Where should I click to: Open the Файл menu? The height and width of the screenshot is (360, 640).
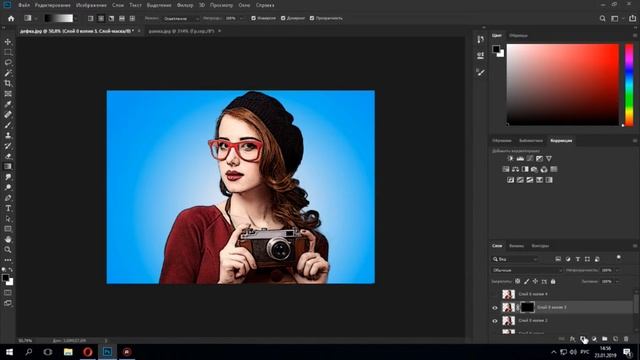pyautogui.click(x=24, y=5)
